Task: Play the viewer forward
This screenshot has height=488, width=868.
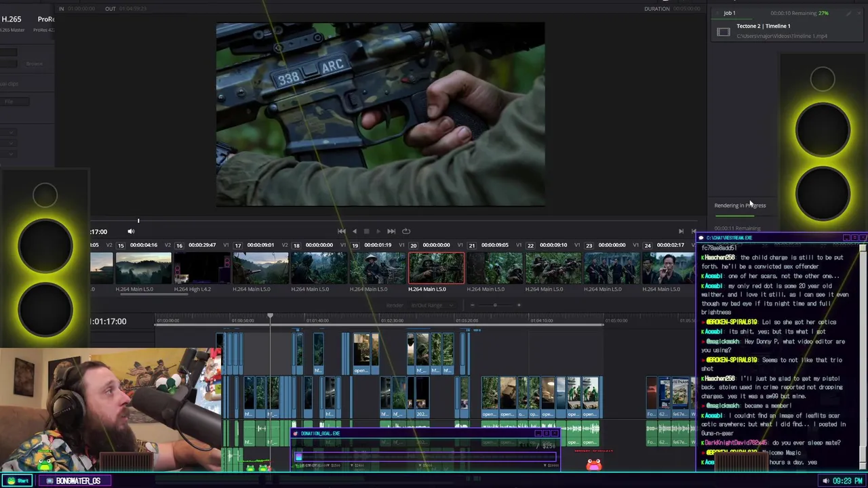Action: tap(378, 231)
